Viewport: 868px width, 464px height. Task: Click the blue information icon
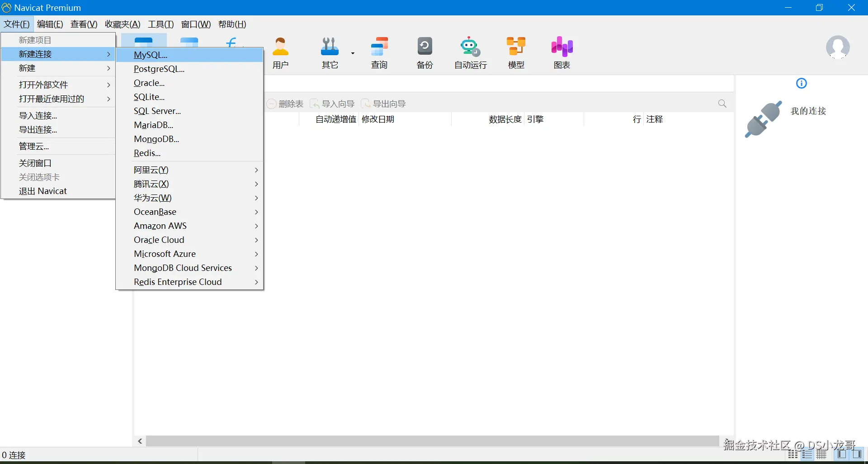(x=802, y=83)
